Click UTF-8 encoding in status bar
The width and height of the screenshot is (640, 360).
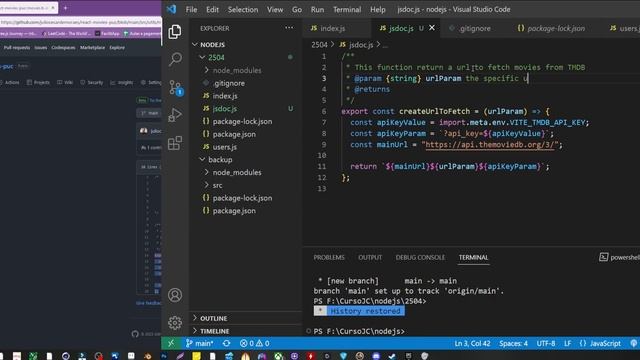(546, 343)
